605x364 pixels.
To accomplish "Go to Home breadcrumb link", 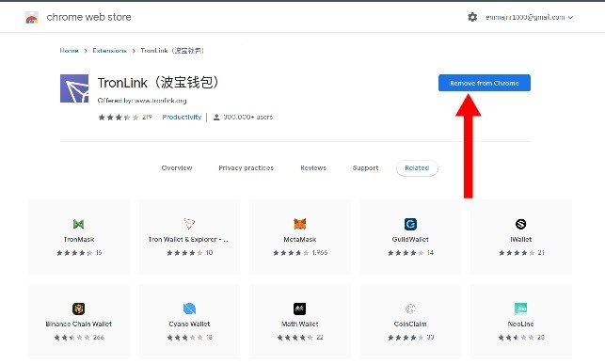I will click(x=69, y=51).
